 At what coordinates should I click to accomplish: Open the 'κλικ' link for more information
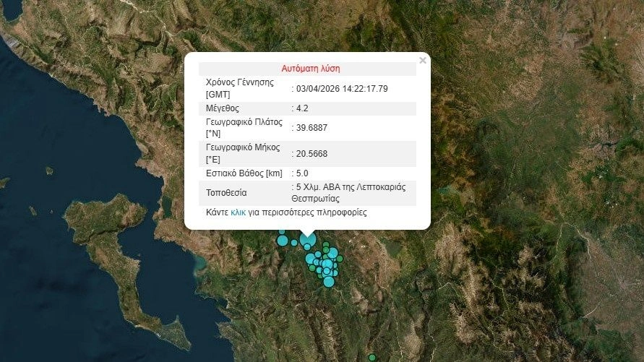[238, 213]
